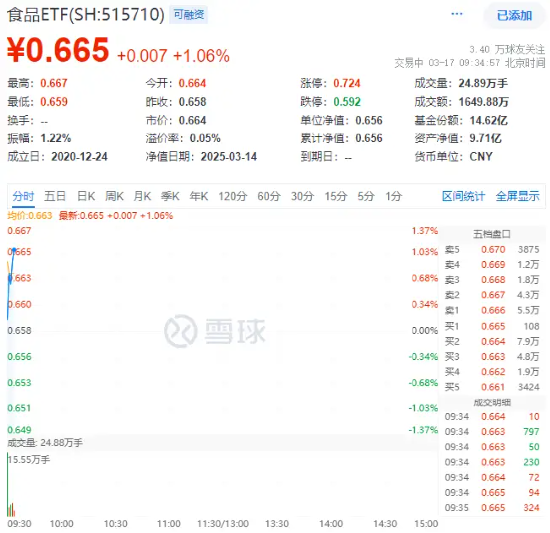Select the 买1 0.665 order row
This screenshot has height=533, width=550.
click(492, 326)
